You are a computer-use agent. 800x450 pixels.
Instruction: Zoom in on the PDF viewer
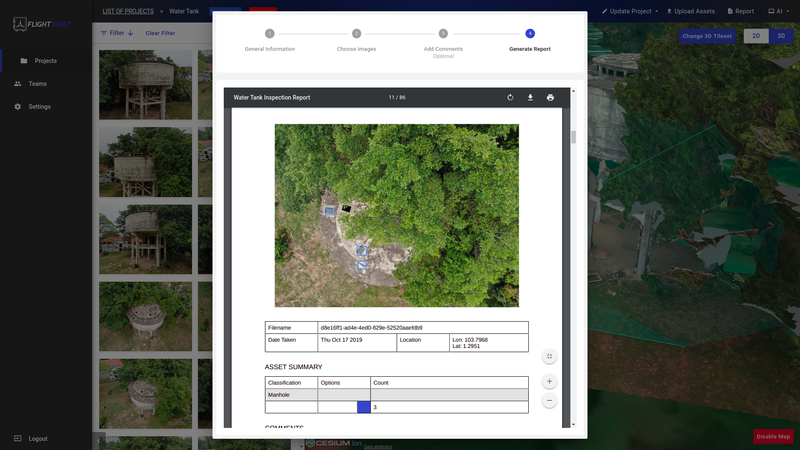pos(549,381)
